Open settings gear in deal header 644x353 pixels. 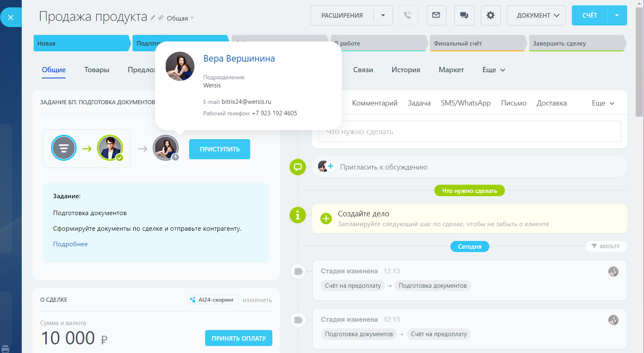point(491,16)
